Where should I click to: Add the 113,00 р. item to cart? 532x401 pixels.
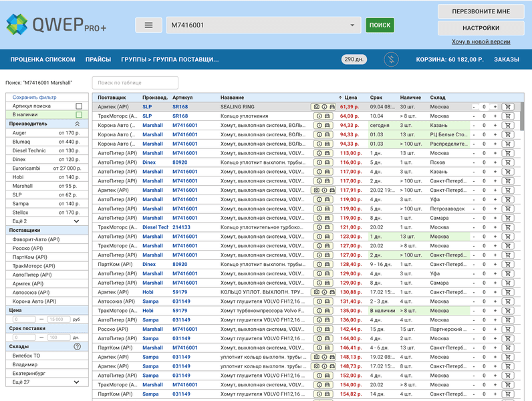pos(507,153)
